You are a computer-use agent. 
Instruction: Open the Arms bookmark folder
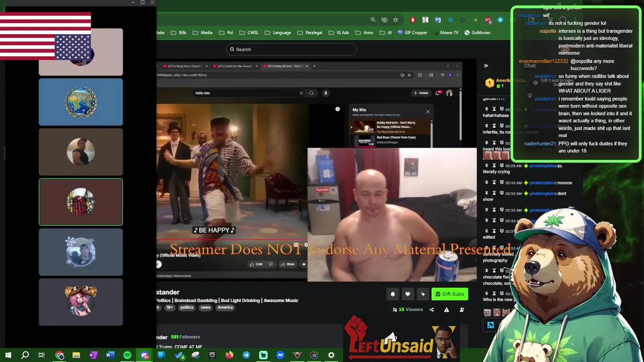coord(364,33)
